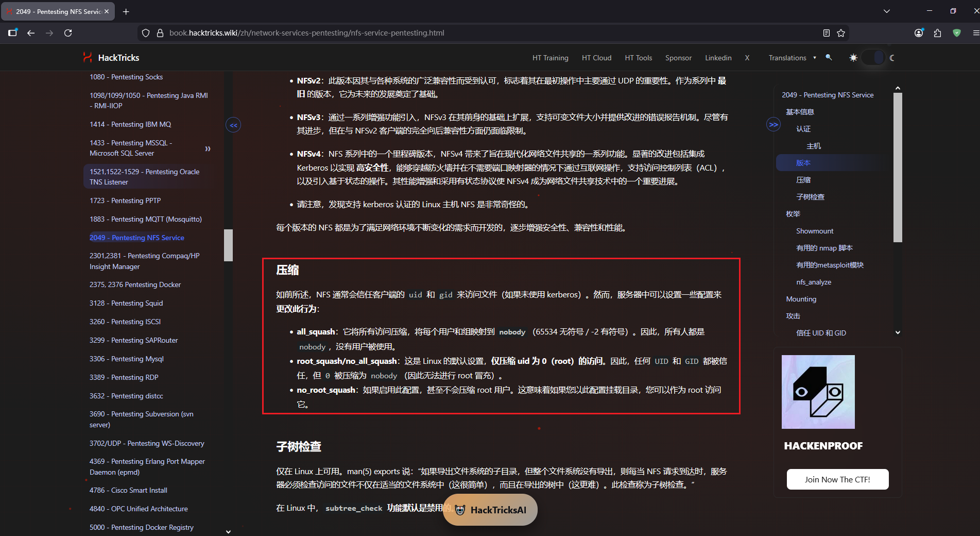The height and width of the screenshot is (536, 980).
Task: Collapse the right table of contents with >> button
Action: click(x=773, y=125)
